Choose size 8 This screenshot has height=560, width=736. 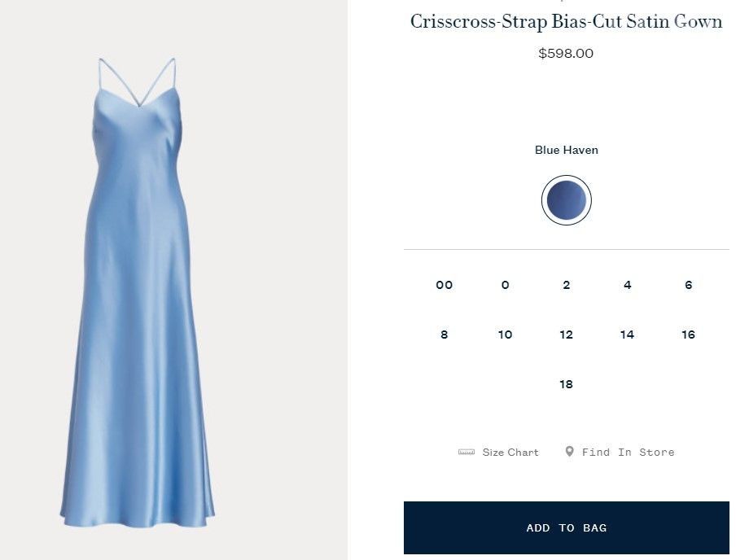[x=444, y=335]
